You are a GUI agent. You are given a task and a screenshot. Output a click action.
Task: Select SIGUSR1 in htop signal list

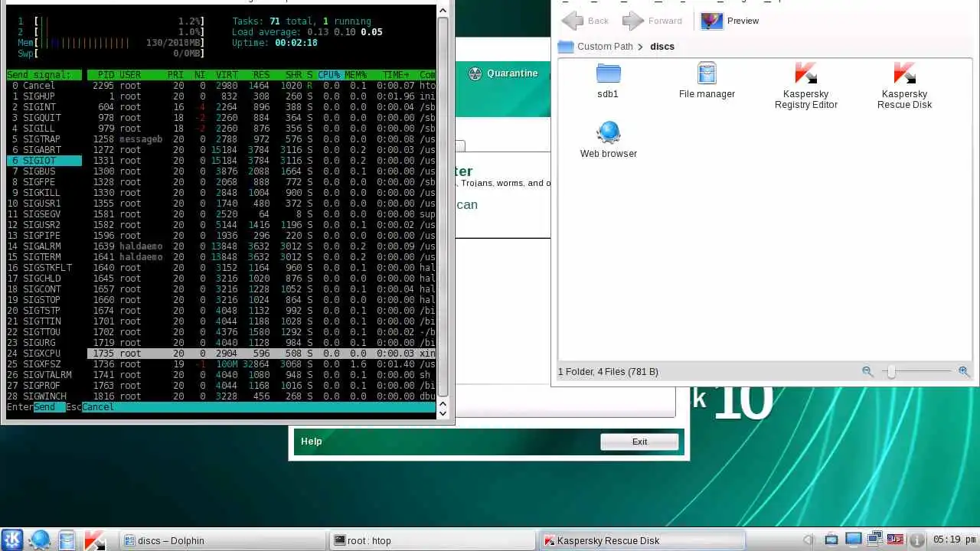point(44,204)
